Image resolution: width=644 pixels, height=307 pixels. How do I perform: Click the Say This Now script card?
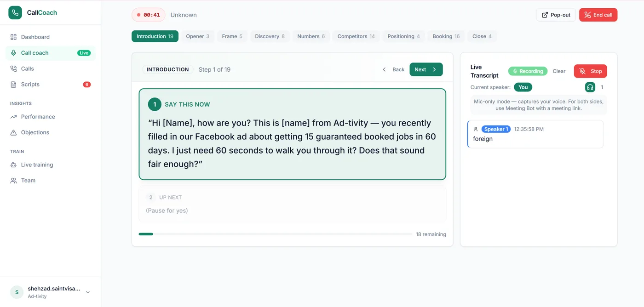click(293, 134)
